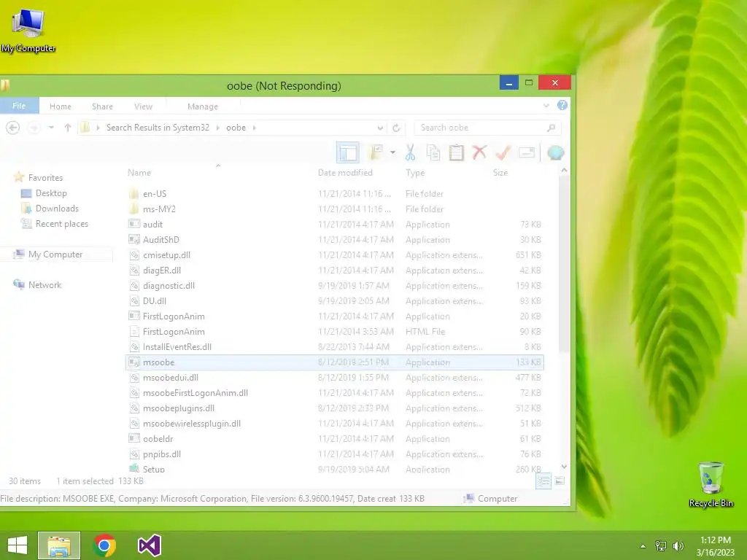The width and height of the screenshot is (747, 560).
Task: Select the ms-MY2 folder
Action: [334, 209]
